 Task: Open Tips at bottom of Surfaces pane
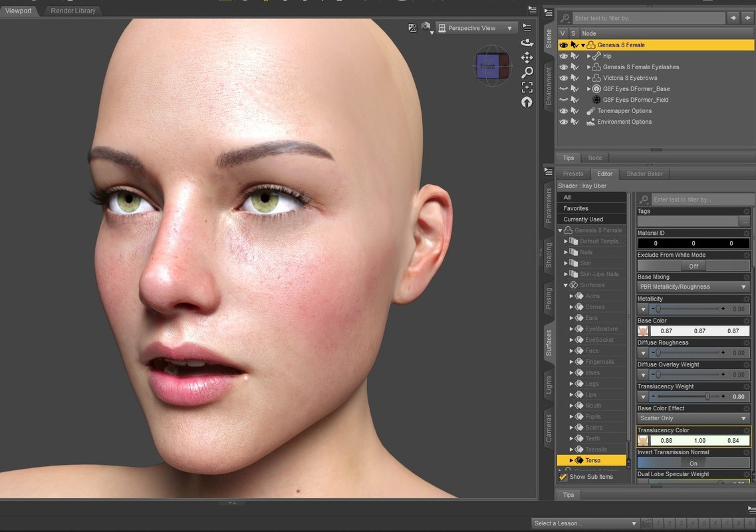coord(568,495)
